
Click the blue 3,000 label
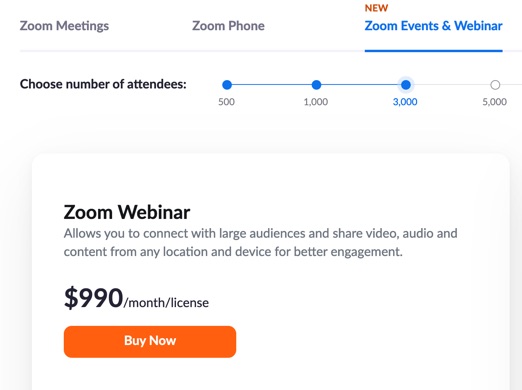(x=405, y=102)
